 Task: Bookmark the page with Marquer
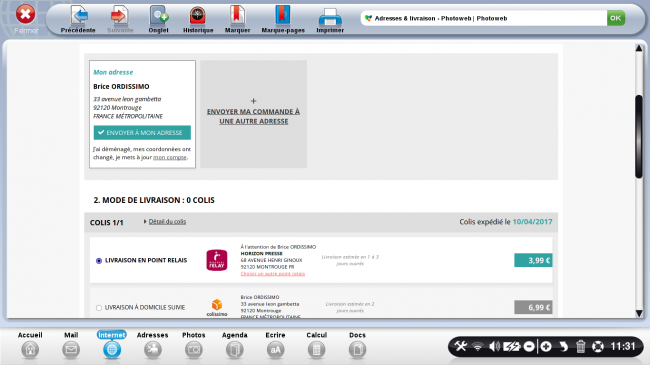click(x=237, y=19)
